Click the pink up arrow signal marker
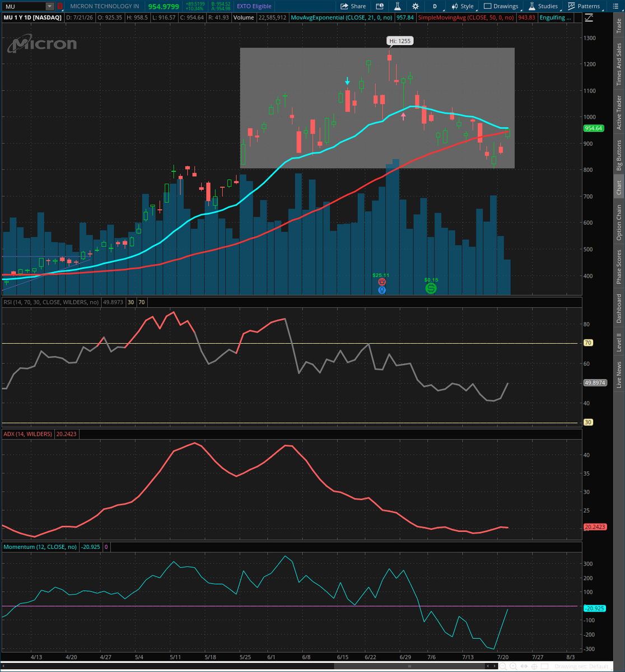 point(403,116)
